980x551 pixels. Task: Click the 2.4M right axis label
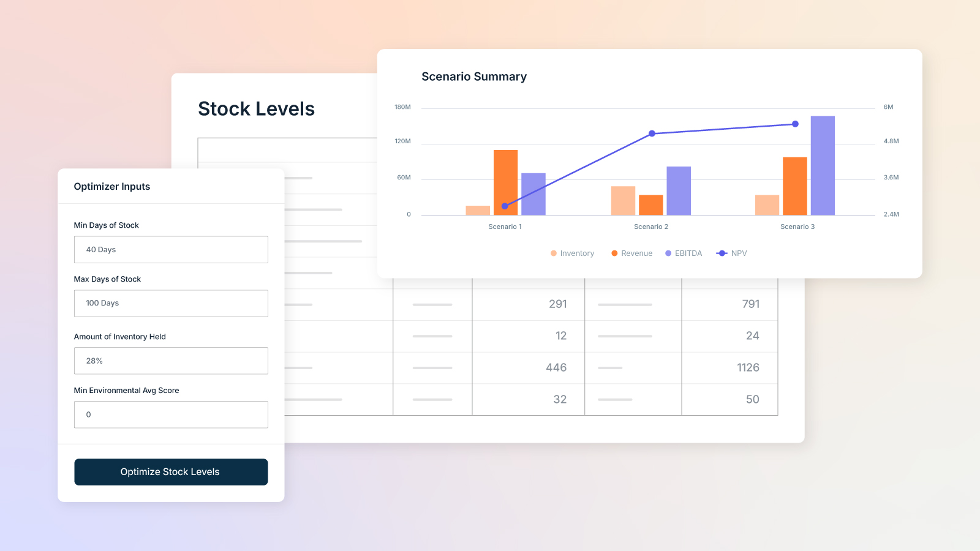click(x=891, y=214)
